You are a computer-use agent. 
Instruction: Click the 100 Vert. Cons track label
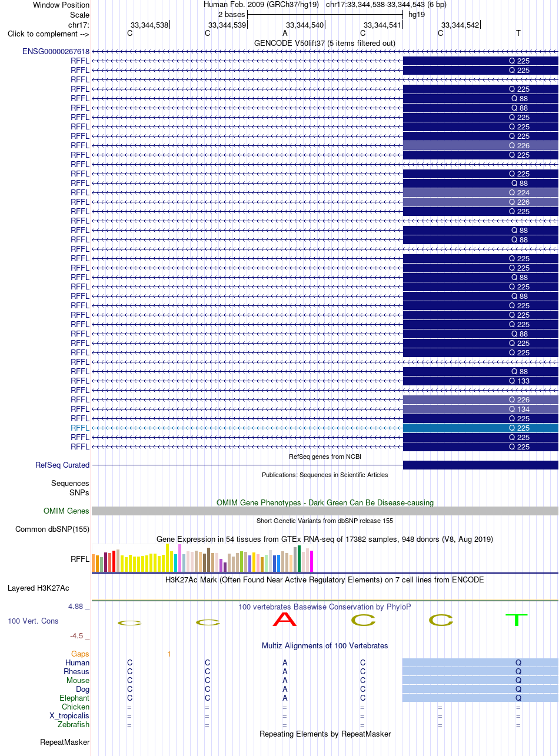click(33, 621)
